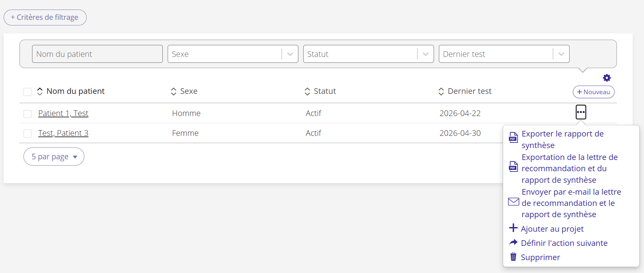The width and height of the screenshot is (644, 273).
Task: Click the 2026-04-22 date cell
Action: tap(460, 113)
